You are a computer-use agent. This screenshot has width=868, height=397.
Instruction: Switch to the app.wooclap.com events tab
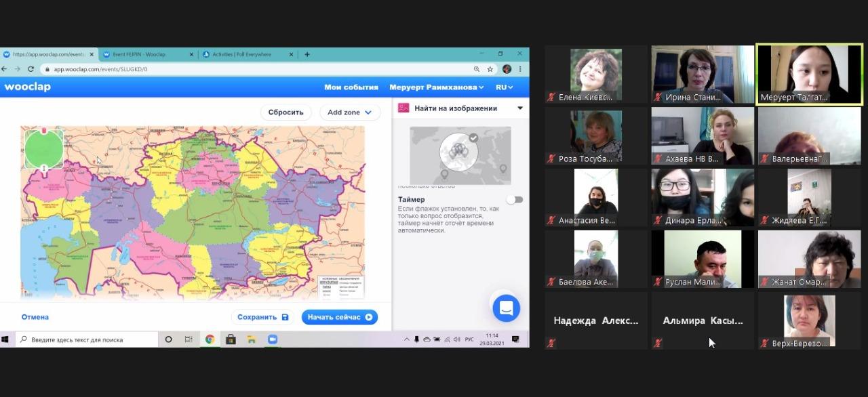click(x=49, y=54)
